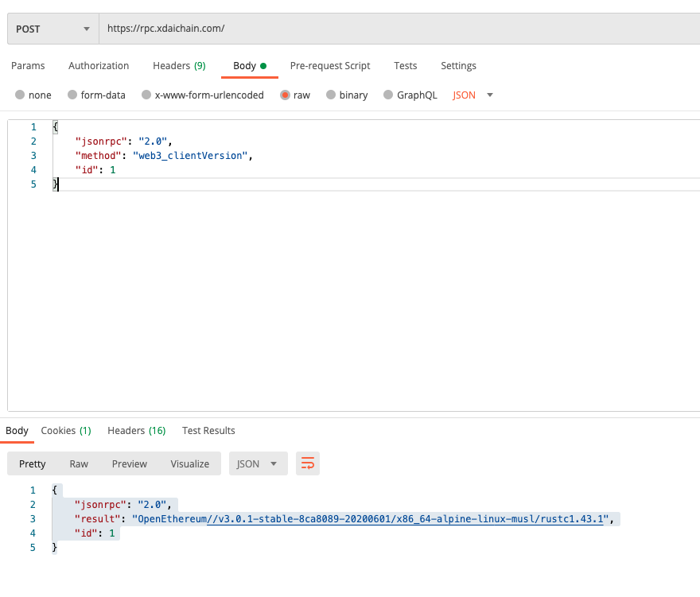The image size is (700, 597).
Task: Switch to the Params tab
Action: point(28,66)
